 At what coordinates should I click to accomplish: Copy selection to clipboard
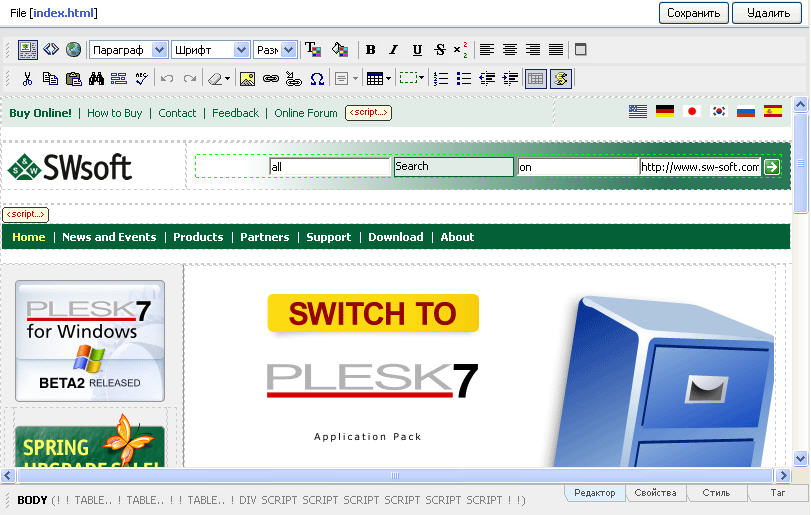pyautogui.click(x=50, y=79)
